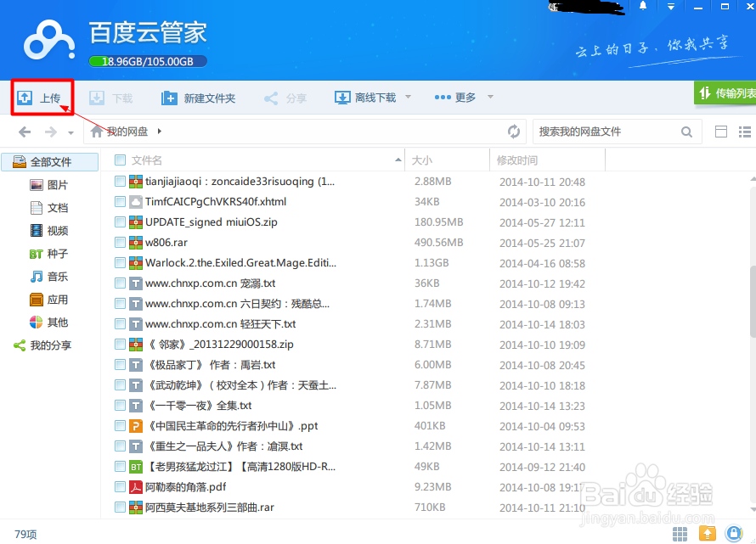Image resolution: width=756 pixels, height=544 pixels.
Task: Open Other (其他) category
Action: tap(48, 322)
